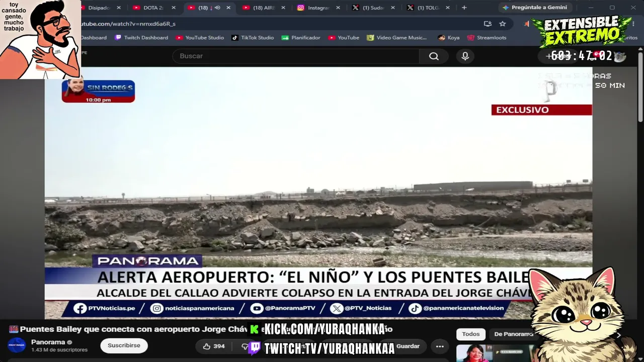Viewport: 644px width, 362px height.
Task: Open the Streamloots bookmark
Action: pos(487,38)
